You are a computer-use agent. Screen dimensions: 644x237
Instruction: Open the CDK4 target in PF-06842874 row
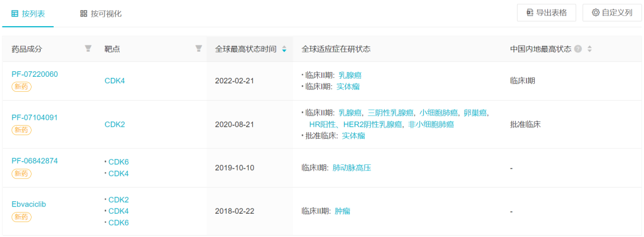pyautogui.click(x=119, y=173)
